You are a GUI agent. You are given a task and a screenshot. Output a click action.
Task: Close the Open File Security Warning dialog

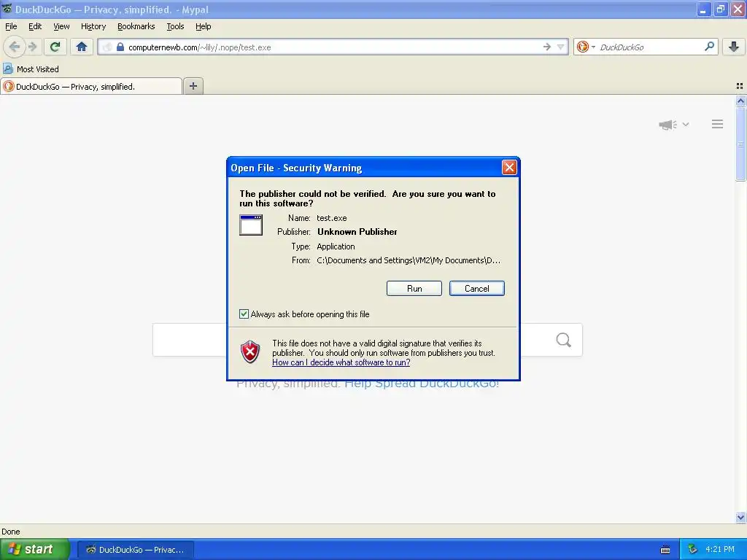(x=509, y=168)
